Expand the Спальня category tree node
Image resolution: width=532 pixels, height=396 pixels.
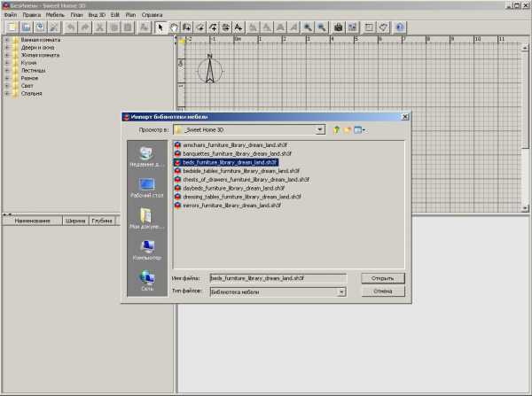[7, 93]
